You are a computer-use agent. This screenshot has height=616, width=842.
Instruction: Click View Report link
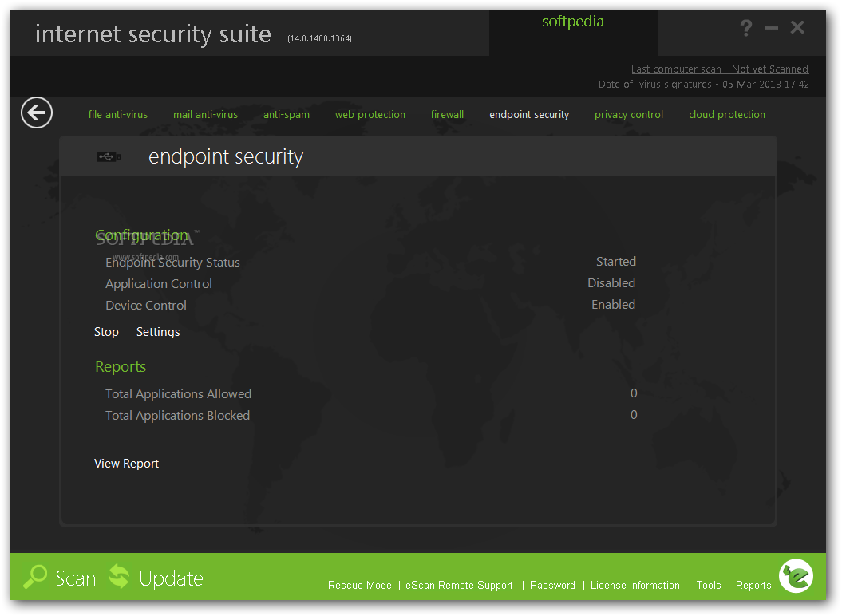pos(126,464)
